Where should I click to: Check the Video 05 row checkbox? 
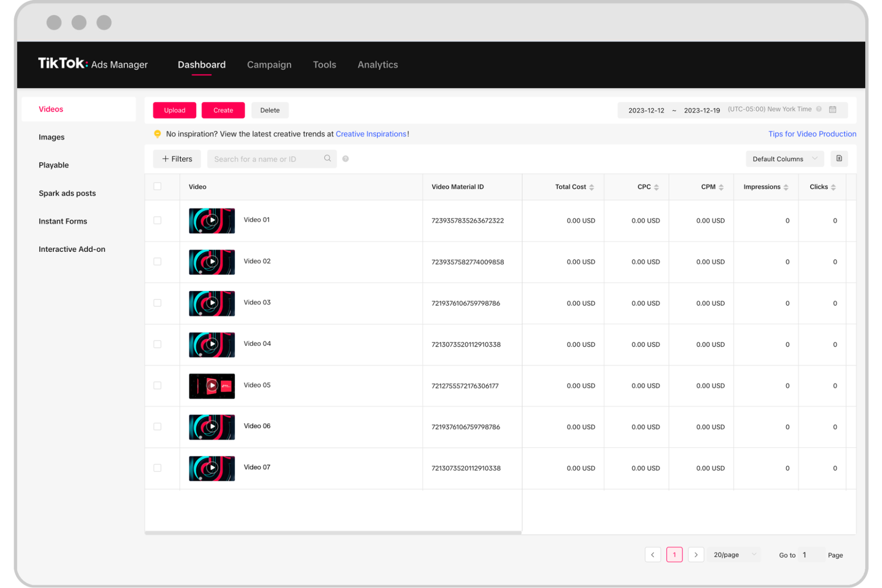click(158, 385)
